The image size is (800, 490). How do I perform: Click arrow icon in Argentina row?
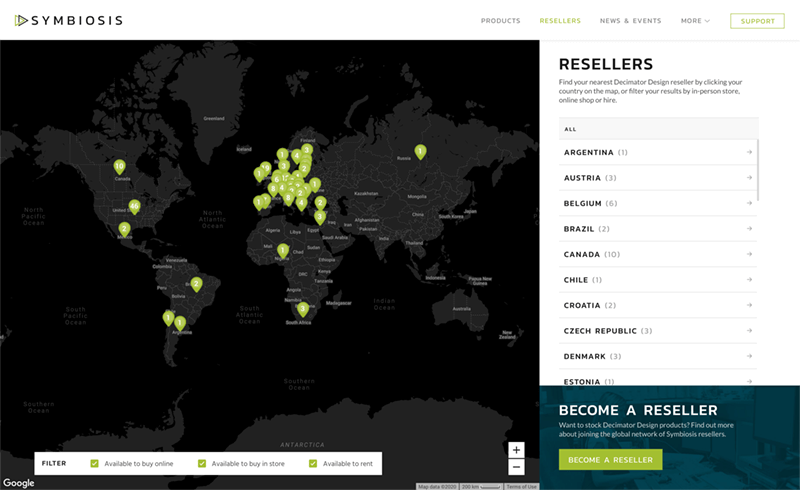point(749,152)
